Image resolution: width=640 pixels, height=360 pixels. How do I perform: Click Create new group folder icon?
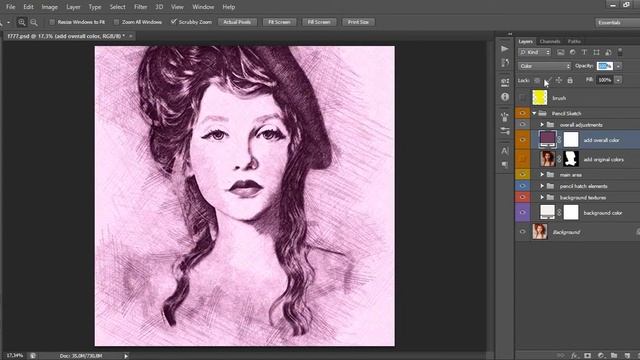pyautogui.click(x=614, y=356)
